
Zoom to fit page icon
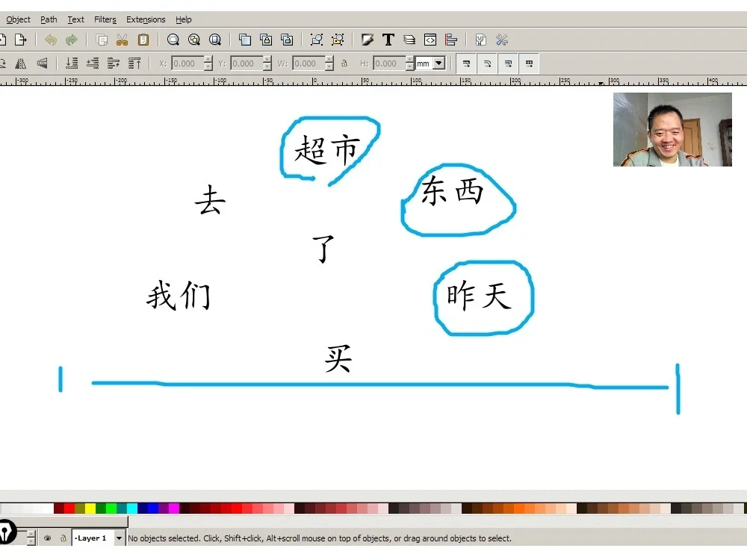click(215, 40)
